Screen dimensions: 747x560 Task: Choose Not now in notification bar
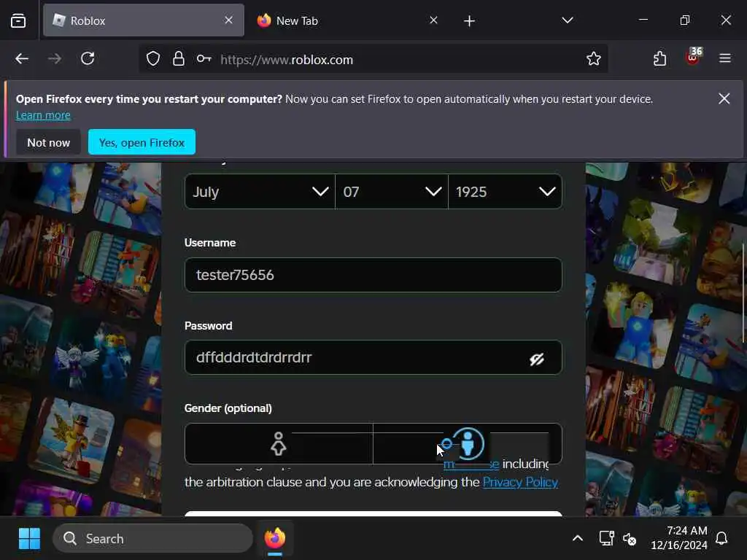click(48, 142)
